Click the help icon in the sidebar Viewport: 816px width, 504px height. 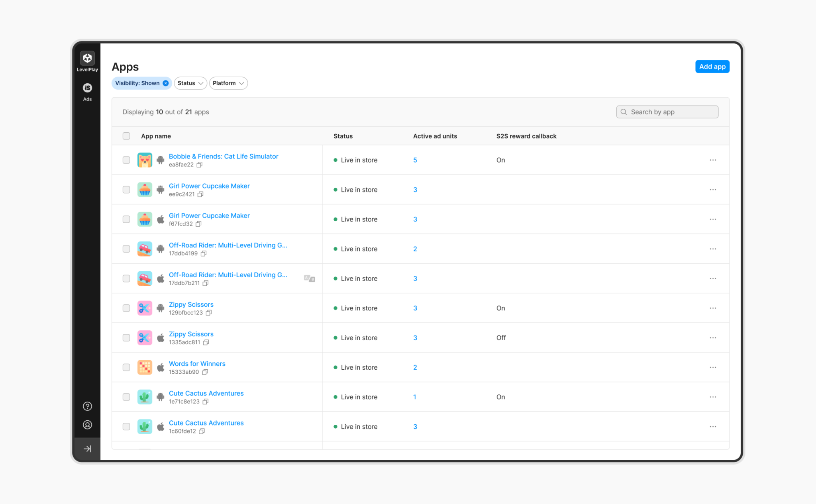[x=87, y=406]
